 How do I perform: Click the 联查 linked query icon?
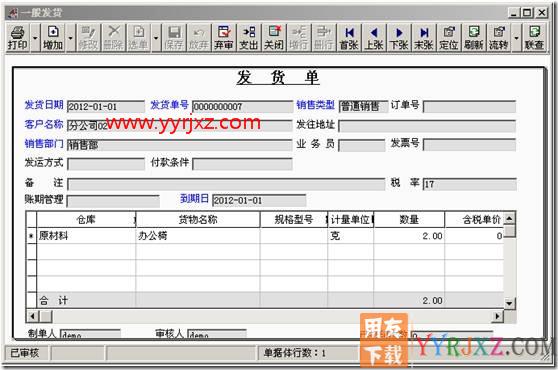click(x=535, y=38)
